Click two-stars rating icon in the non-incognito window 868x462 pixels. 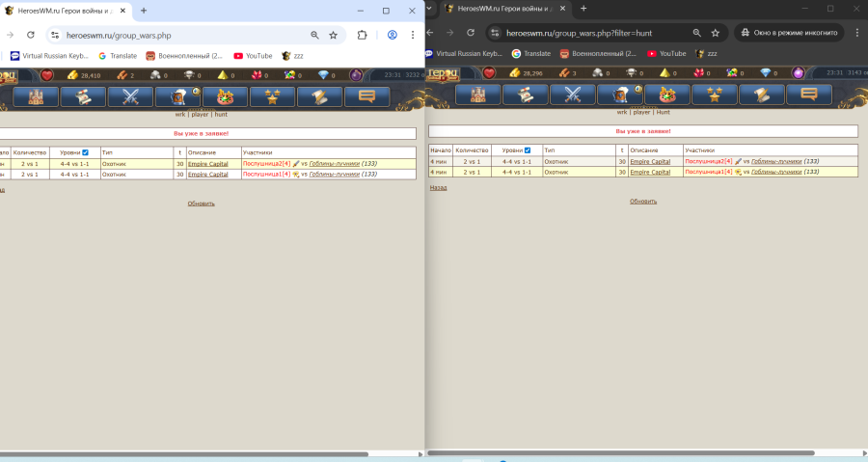[x=272, y=95]
